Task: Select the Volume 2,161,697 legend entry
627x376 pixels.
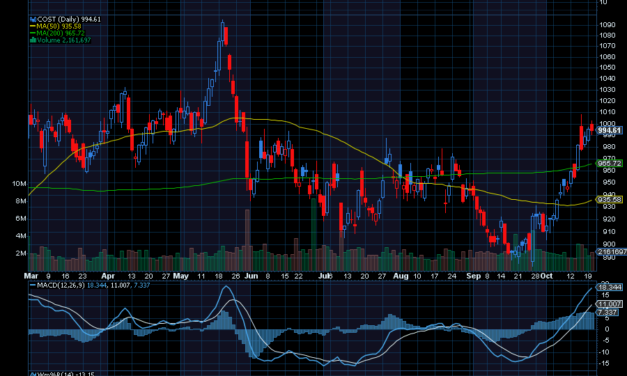Action: coord(64,40)
